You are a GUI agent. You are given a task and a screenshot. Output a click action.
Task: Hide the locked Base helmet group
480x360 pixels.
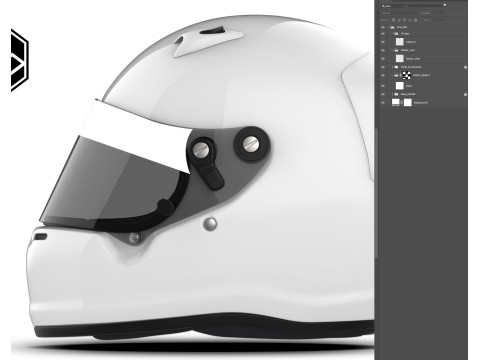point(383,94)
